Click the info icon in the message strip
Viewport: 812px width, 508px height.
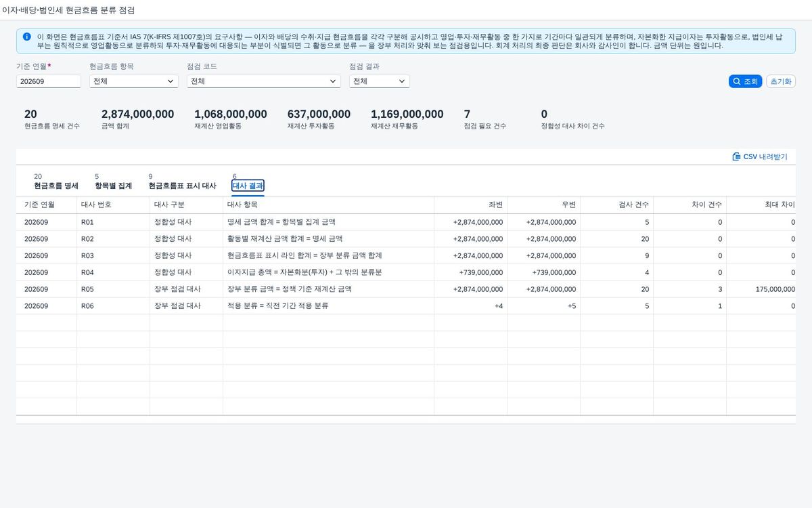[x=26, y=37]
